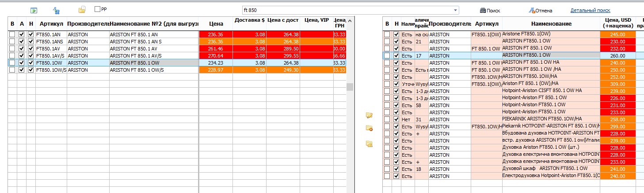Select 'Ariston FT 850.1 (OW)/HA' name cell
This screenshot has height=193, width=644.
tap(551, 84)
